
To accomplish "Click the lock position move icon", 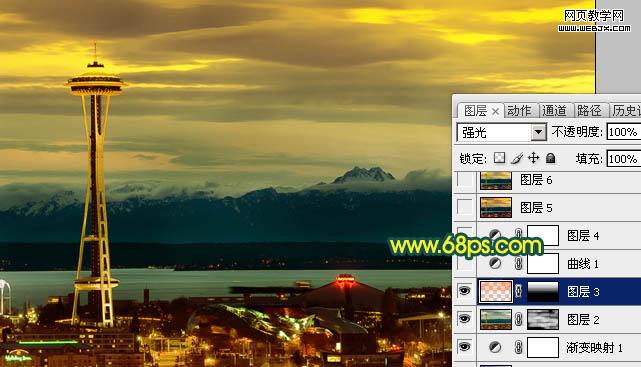I will [533, 158].
